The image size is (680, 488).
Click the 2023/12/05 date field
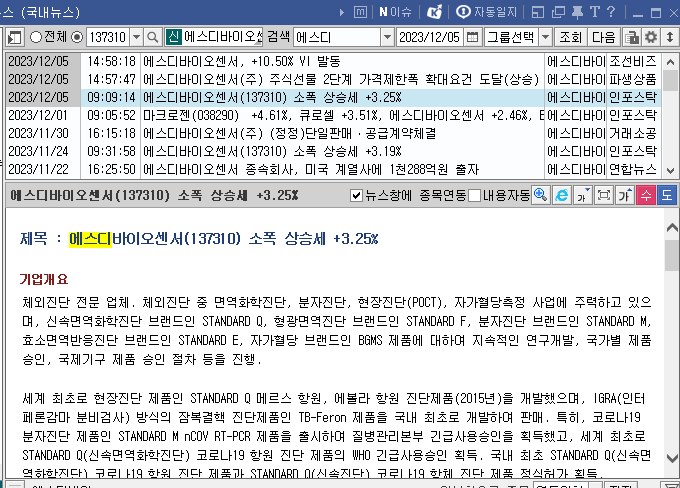pyautogui.click(x=429, y=37)
